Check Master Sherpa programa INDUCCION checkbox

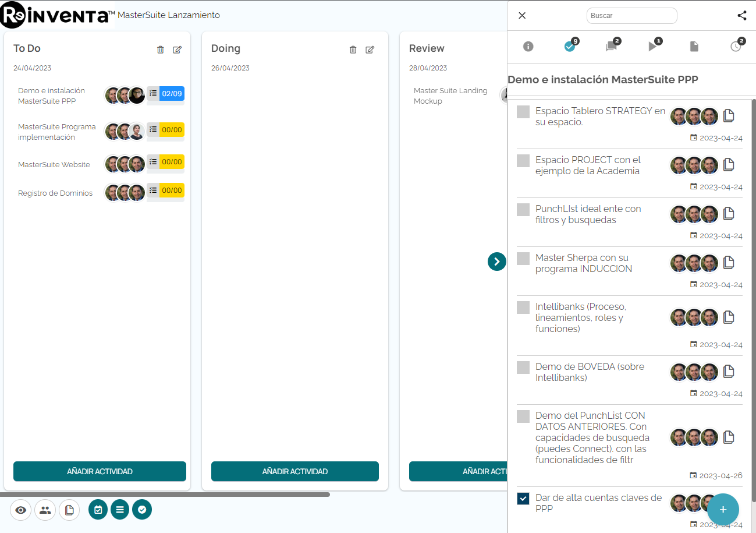523,259
